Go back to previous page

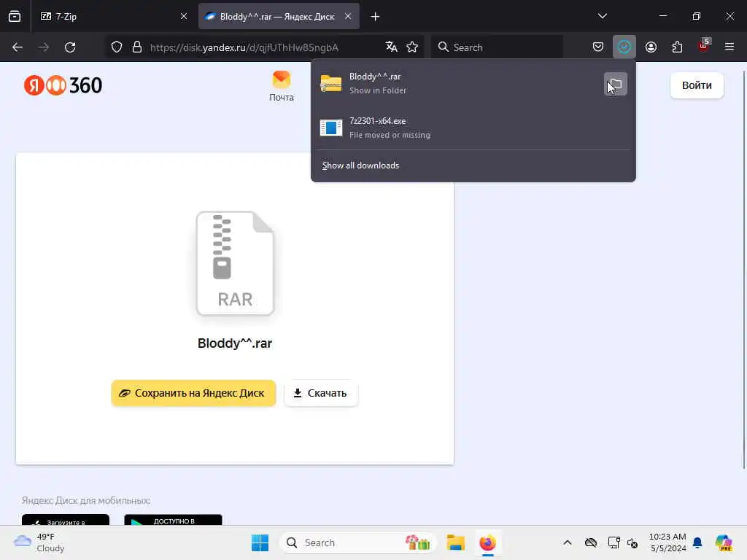[x=18, y=47]
